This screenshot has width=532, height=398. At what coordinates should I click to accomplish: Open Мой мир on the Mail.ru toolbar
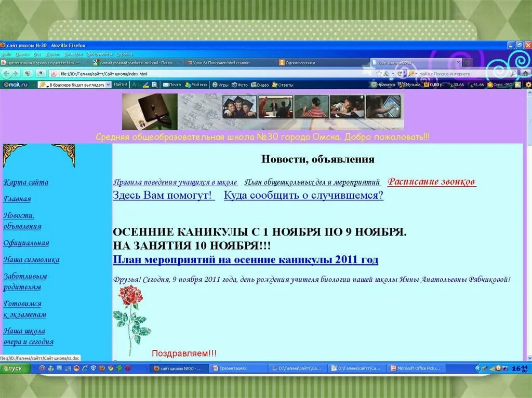196,85
